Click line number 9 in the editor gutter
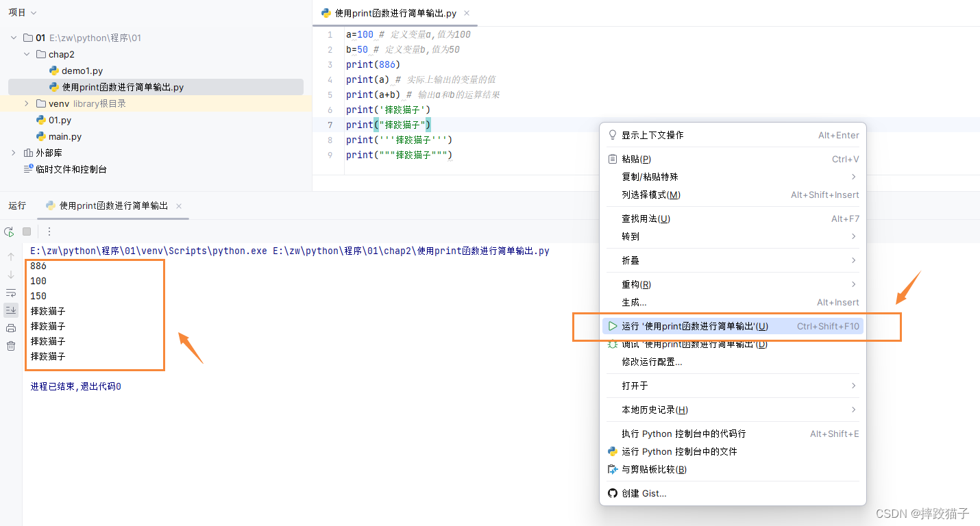The height and width of the screenshot is (526, 980). coord(330,155)
